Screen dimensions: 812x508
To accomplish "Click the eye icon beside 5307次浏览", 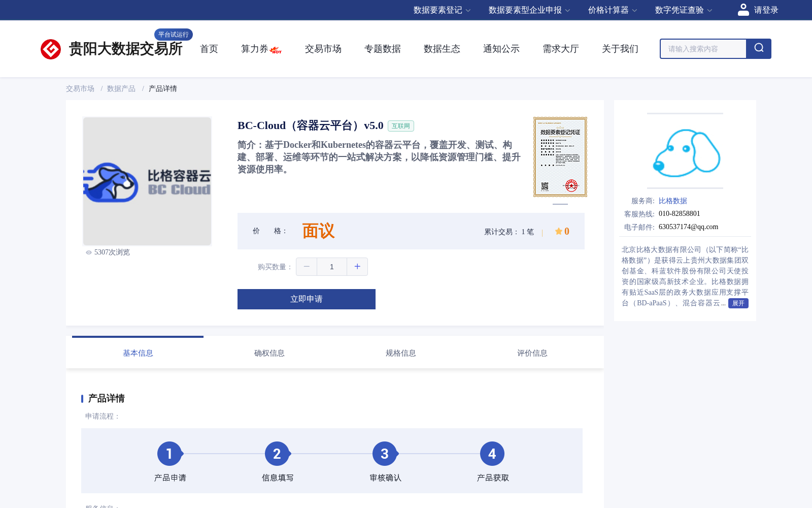I will [89, 252].
